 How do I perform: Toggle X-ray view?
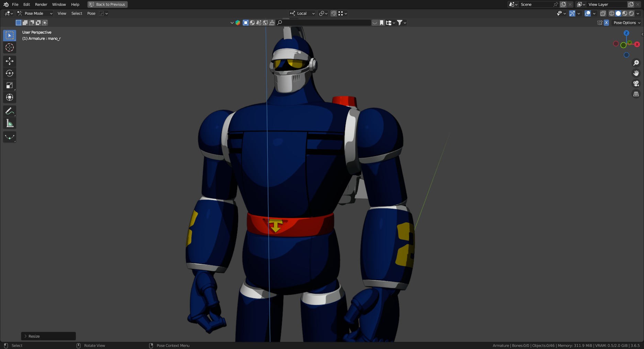603,13
